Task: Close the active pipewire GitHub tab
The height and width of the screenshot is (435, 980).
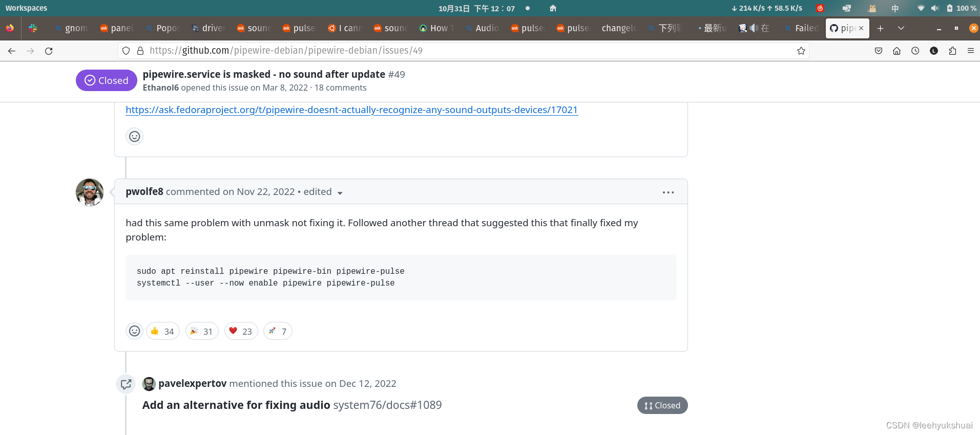Action: pos(861,28)
